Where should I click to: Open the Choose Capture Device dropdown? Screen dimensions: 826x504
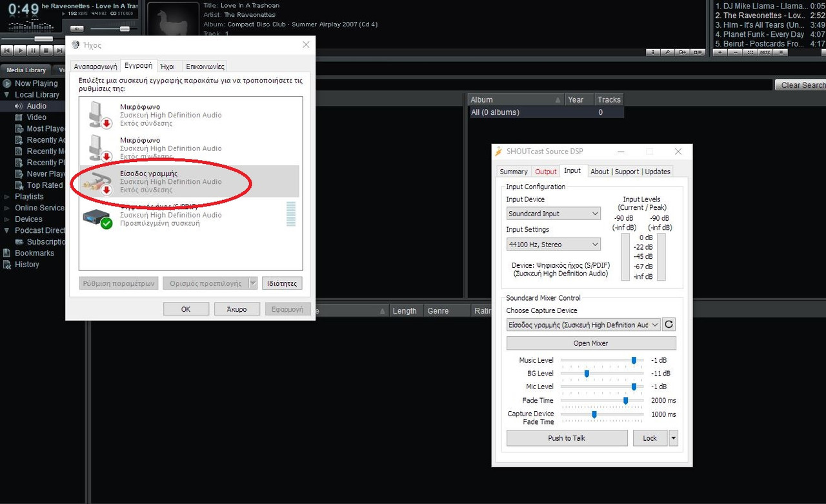pos(583,325)
